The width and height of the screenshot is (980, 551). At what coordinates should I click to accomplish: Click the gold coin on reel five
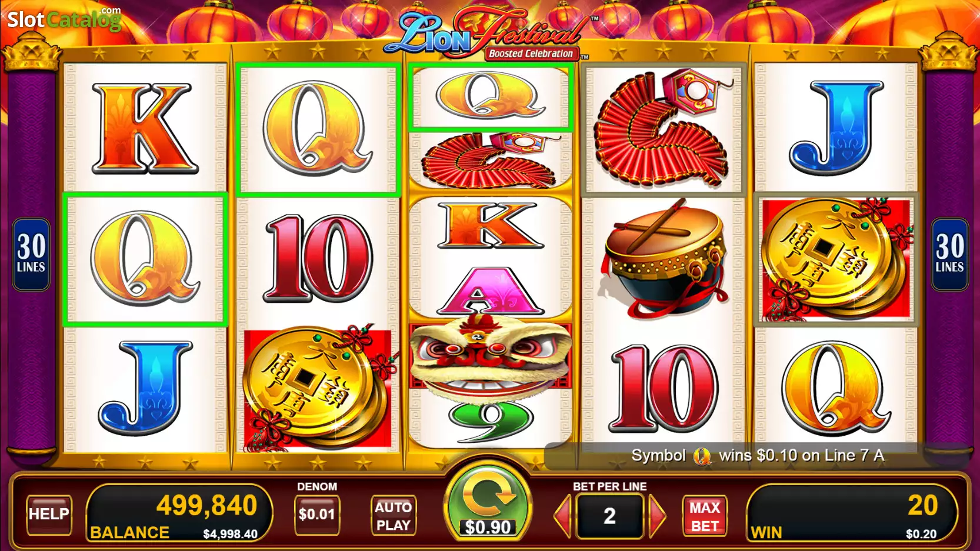[835, 259]
